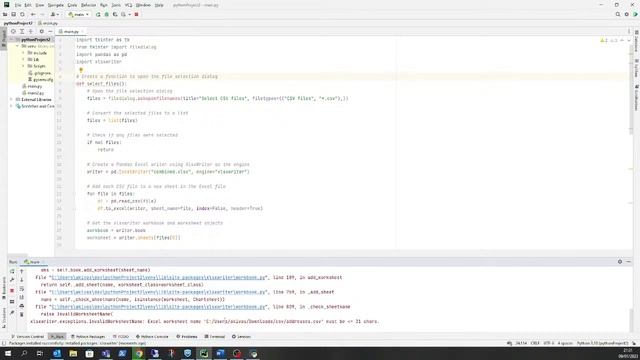Select the main.py editor tab
This screenshot has height=360, width=640.
coord(70,31)
